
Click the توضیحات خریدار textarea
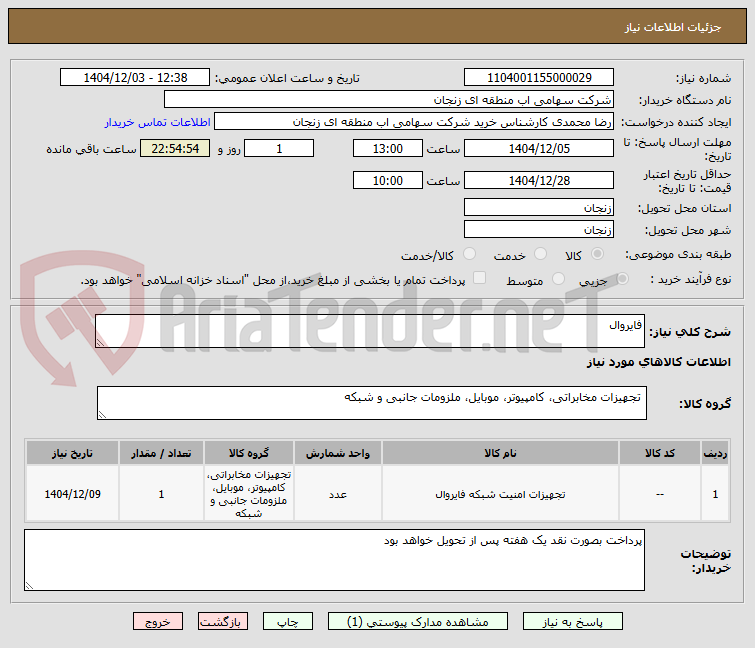(x=334, y=560)
